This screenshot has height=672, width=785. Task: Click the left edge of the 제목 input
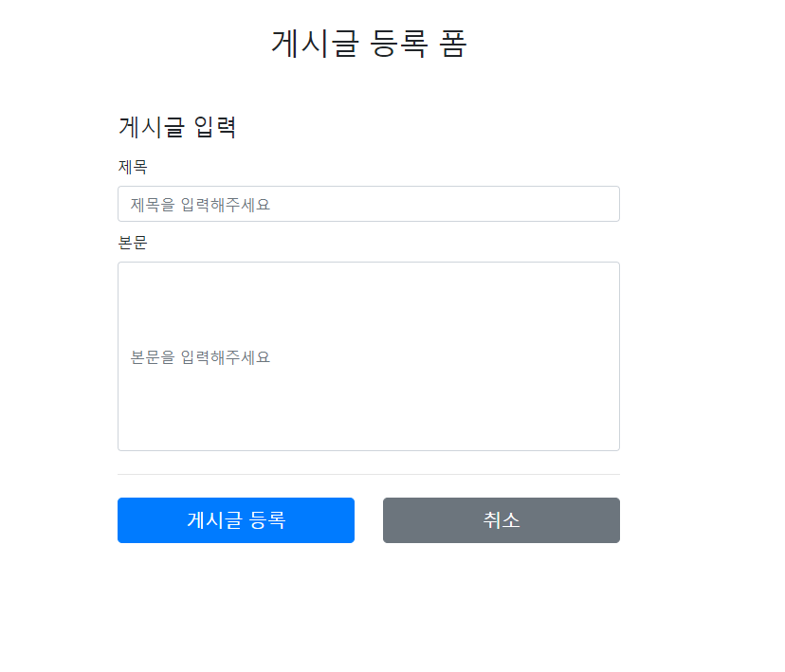click(125, 203)
